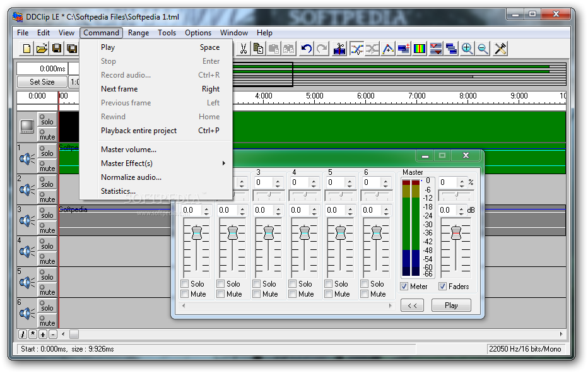Select the envelope add-point tool icon

(x=388, y=49)
